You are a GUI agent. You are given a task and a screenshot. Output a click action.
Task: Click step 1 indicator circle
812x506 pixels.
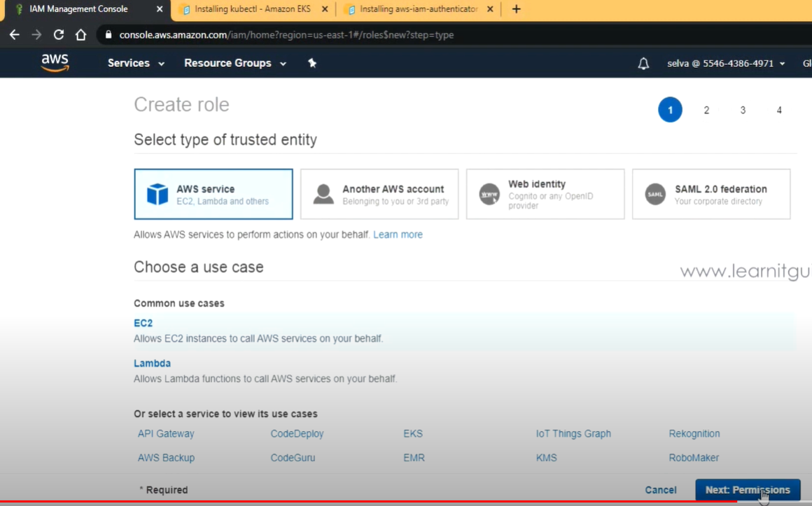tap(670, 110)
